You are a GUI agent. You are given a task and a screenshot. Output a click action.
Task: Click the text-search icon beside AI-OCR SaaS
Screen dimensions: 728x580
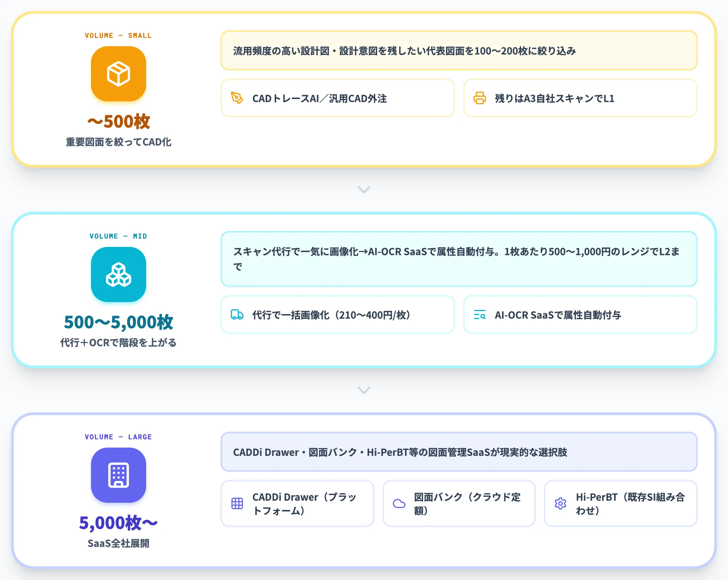pyautogui.click(x=480, y=315)
